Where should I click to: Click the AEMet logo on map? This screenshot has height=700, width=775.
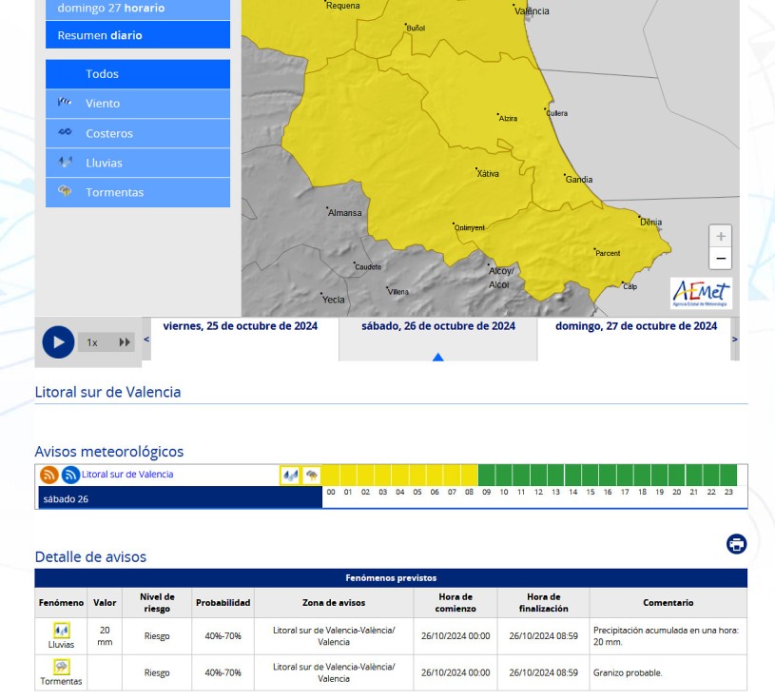(701, 293)
